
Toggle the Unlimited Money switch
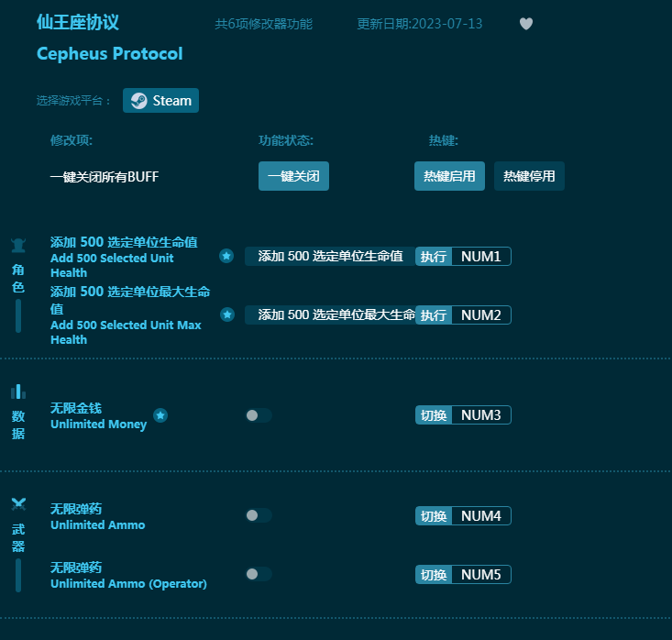point(259,415)
